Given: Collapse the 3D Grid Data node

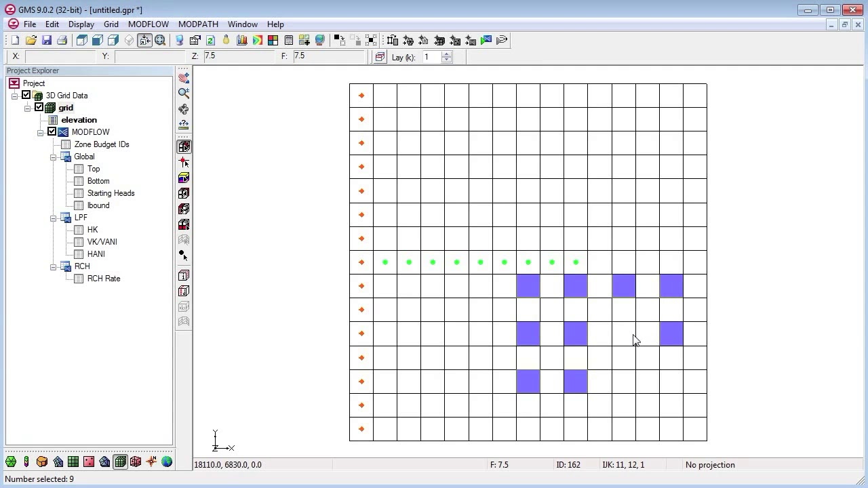Looking at the screenshot, I should [x=14, y=96].
